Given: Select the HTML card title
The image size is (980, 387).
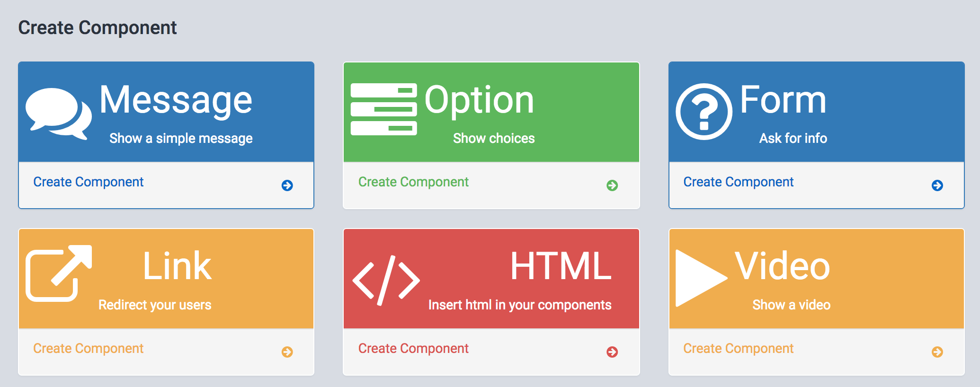Looking at the screenshot, I should point(561,266).
